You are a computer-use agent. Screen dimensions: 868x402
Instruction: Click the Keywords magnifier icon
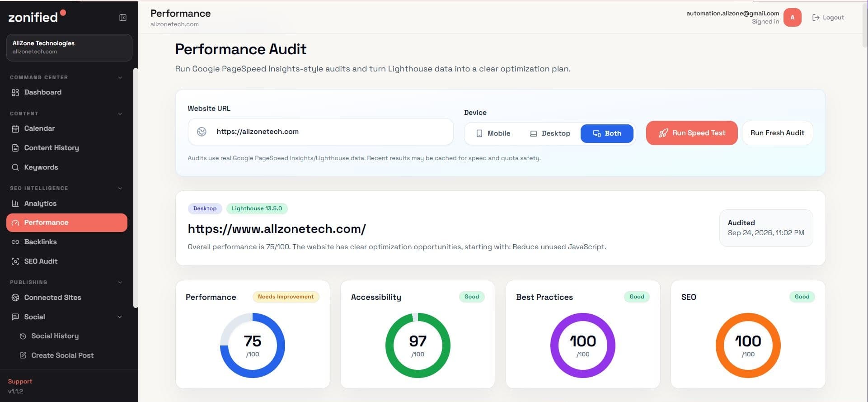[x=15, y=167]
